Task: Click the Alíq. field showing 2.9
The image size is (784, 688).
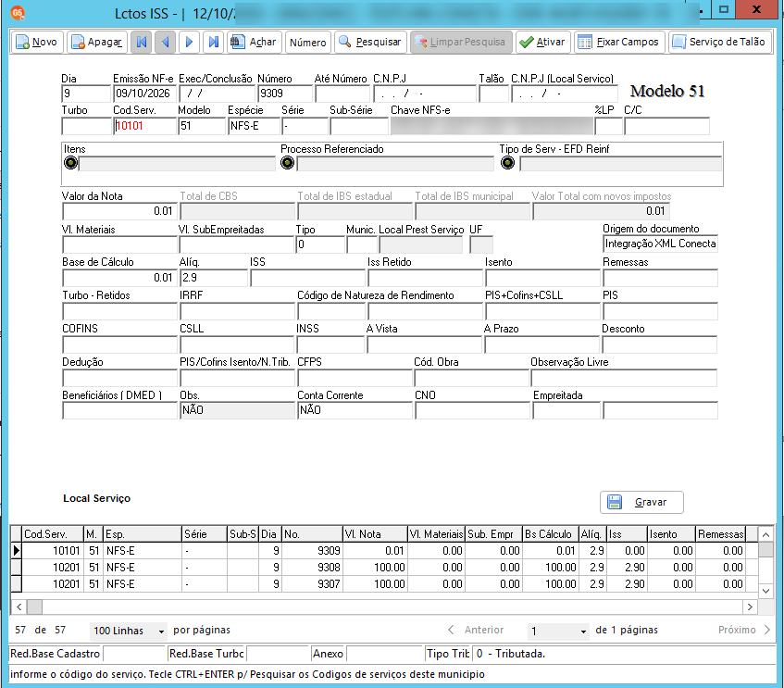Action: (214, 278)
